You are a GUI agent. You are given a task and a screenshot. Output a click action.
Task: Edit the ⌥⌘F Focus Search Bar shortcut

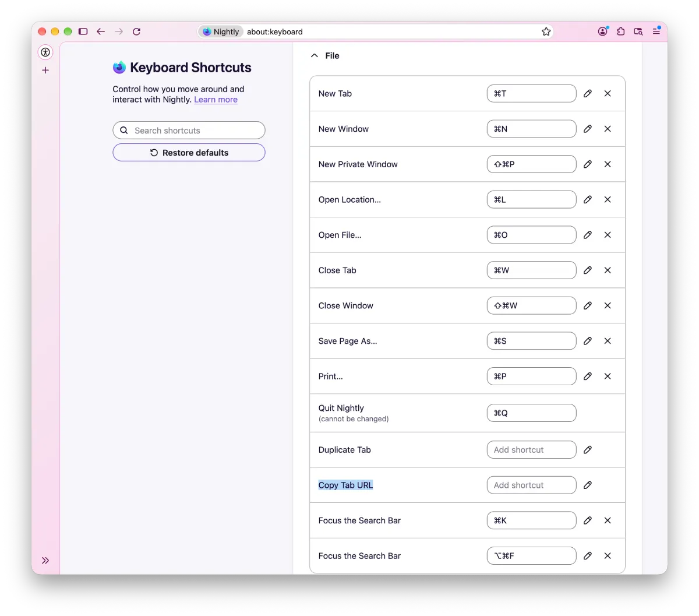coord(588,556)
